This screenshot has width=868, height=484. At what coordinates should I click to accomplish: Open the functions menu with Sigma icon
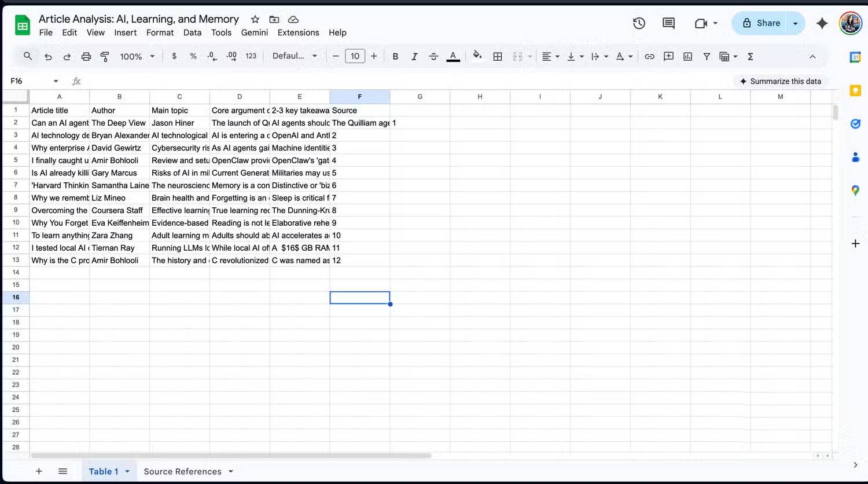[x=751, y=56]
